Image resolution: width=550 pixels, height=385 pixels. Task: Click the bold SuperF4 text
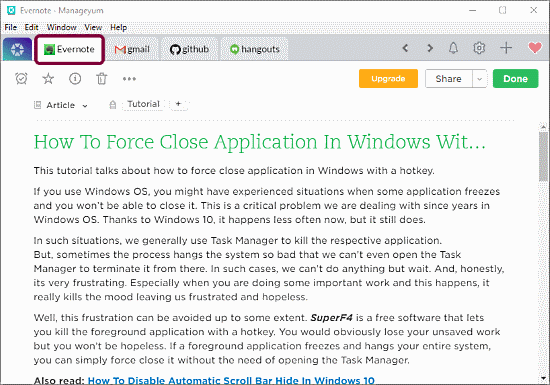(x=331, y=318)
